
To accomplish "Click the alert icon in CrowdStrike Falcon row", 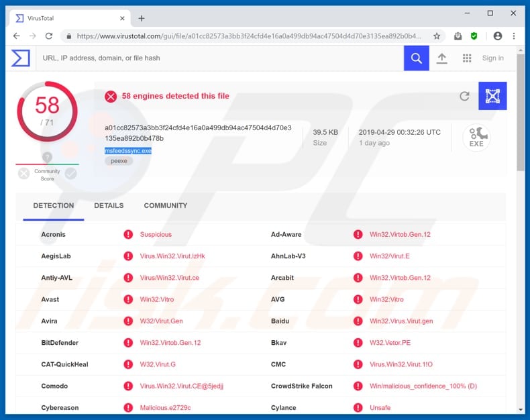I will click(358, 386).
